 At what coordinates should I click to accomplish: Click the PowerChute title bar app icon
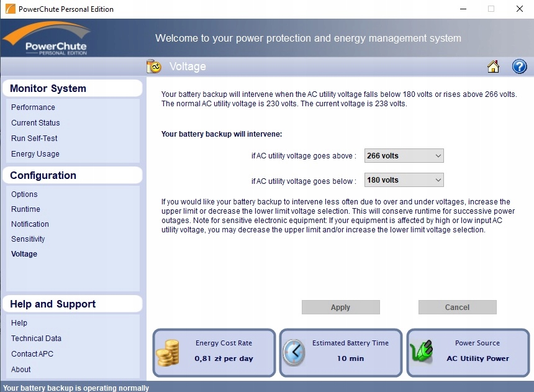pos(10,9)
